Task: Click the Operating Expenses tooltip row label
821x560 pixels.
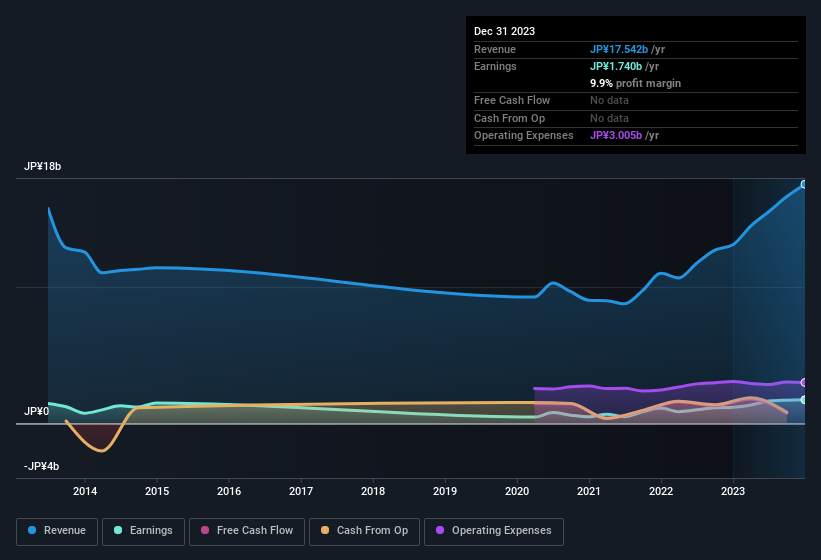Action: (x=524, y=136)
